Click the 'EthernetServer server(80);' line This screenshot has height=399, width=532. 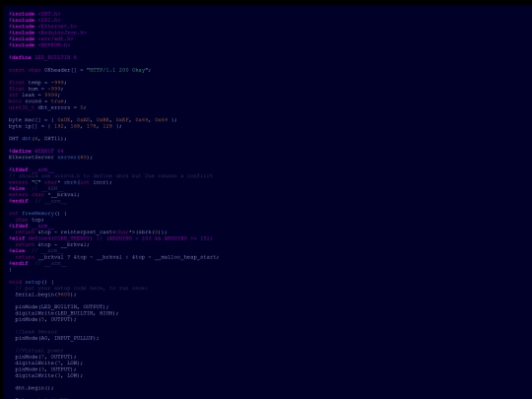pyautogui.click(x=50, y=157)
